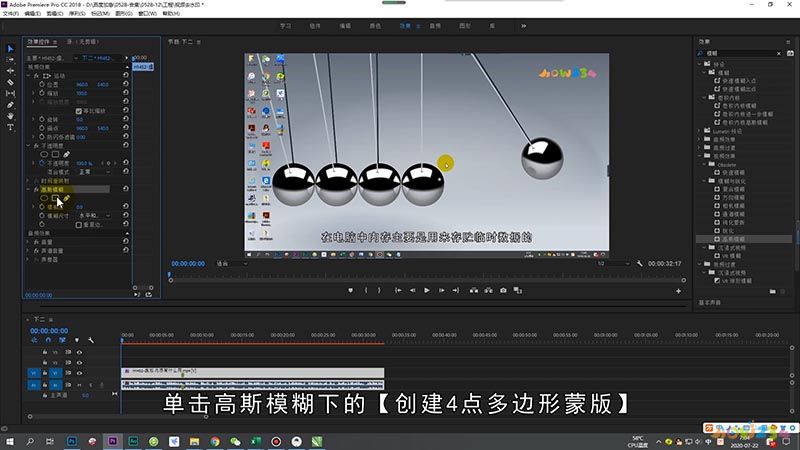This screenshot has height=450, width=800.
Task: Select the Ripple Edit tool
Action: coord(10,71)
